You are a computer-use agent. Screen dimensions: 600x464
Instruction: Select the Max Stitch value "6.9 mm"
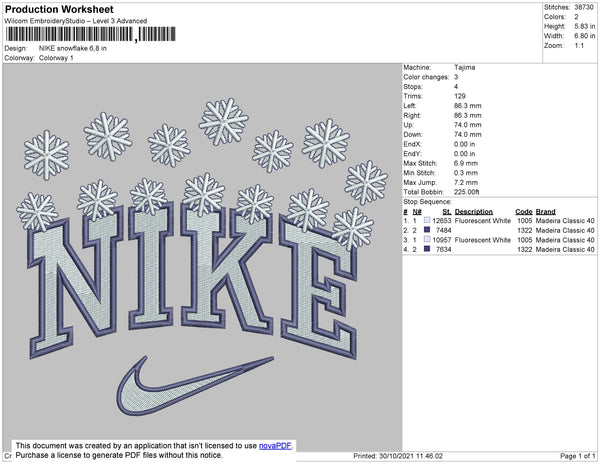(x=466, y=163)
